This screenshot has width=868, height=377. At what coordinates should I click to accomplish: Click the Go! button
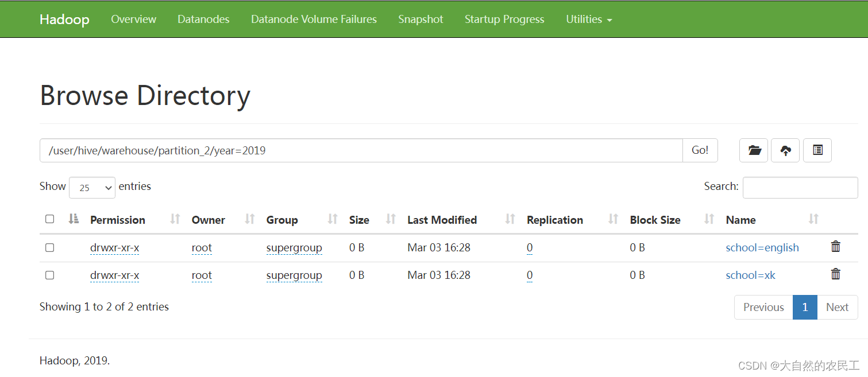click(x=700, y=150)
